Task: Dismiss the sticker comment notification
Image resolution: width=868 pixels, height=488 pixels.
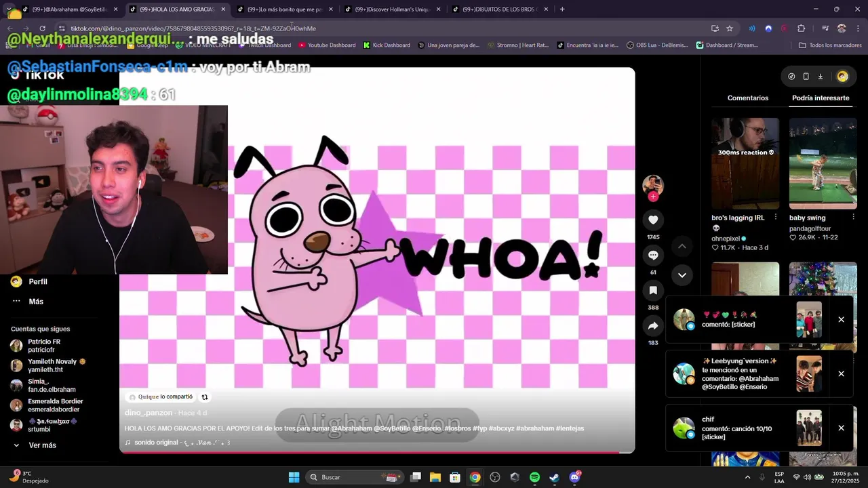Action: [x=841, y=320]
